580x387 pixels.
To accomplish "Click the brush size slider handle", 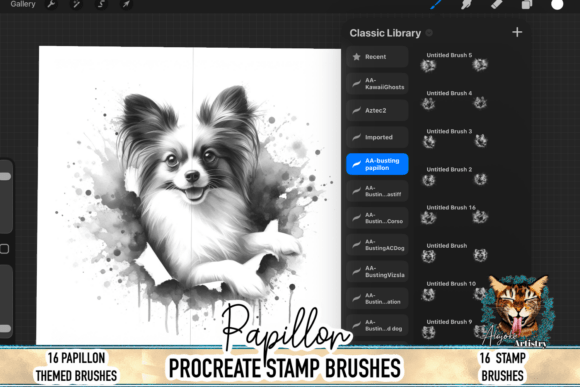I will pyautogui.click(x=5, y=176).
